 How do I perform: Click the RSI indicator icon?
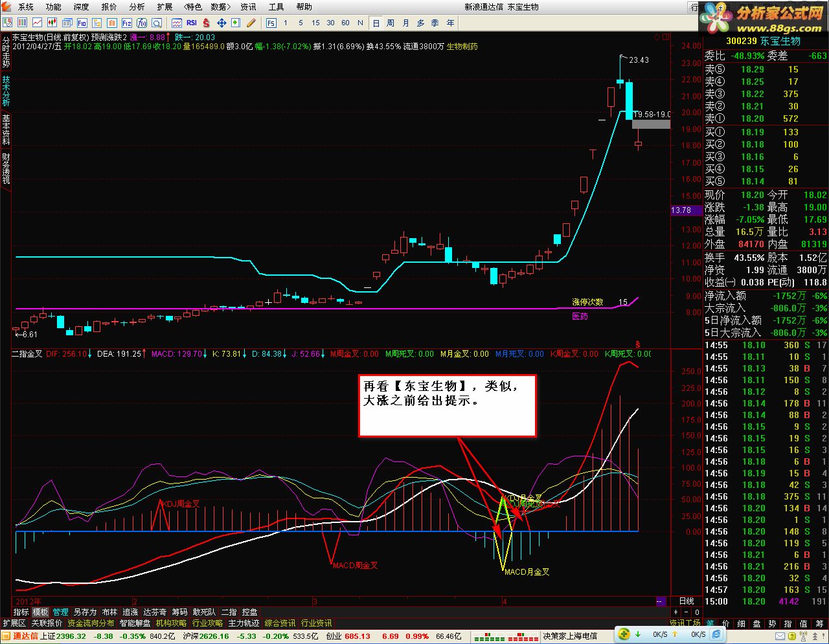pyautogui.click(x=192, y=23)
